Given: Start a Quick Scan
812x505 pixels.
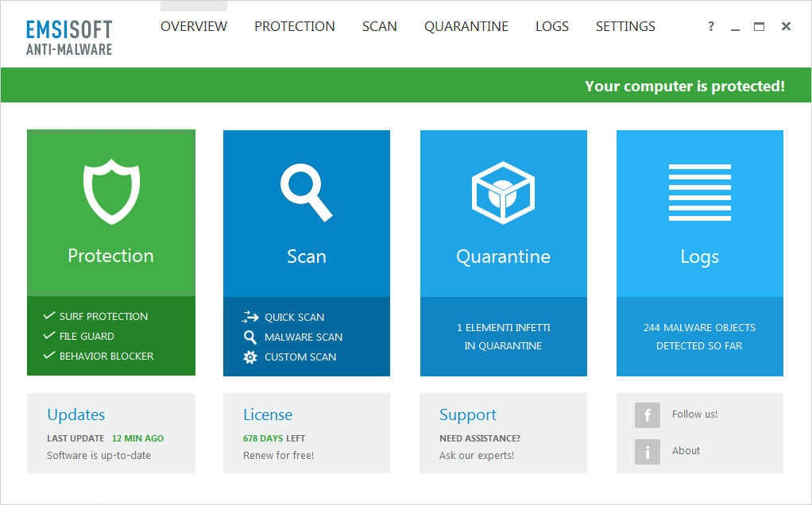Looking at the screenshot, I should pyautogui.click(x=295, y=317).
